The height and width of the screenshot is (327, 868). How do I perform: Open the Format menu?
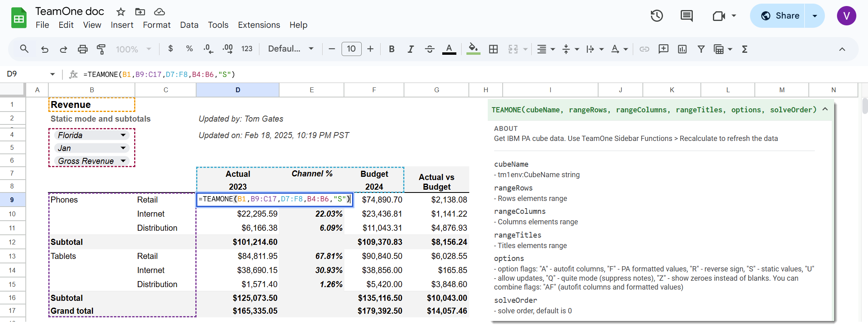click(x=157, y=25)
